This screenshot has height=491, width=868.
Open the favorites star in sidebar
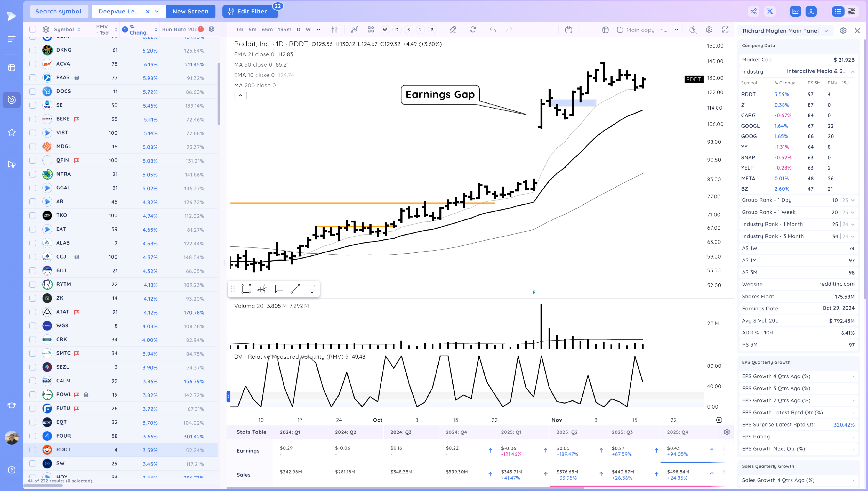(12, 132)
